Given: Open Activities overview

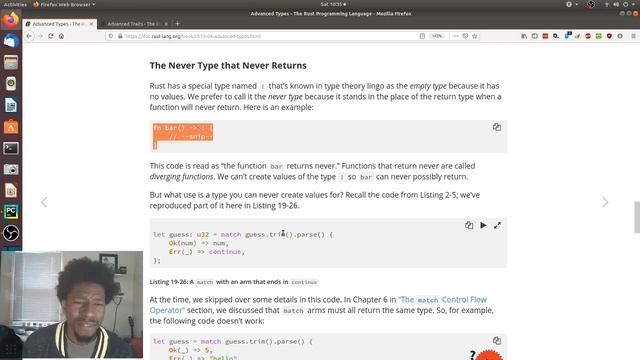Looking at the screenshot, I should pyautogui.click(x=15, y=4).
